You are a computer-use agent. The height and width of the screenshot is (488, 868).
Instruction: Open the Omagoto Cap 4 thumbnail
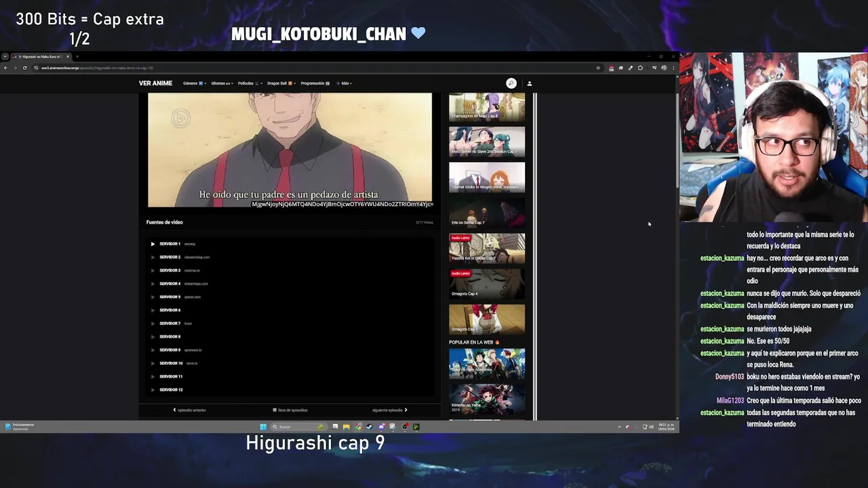487,283
